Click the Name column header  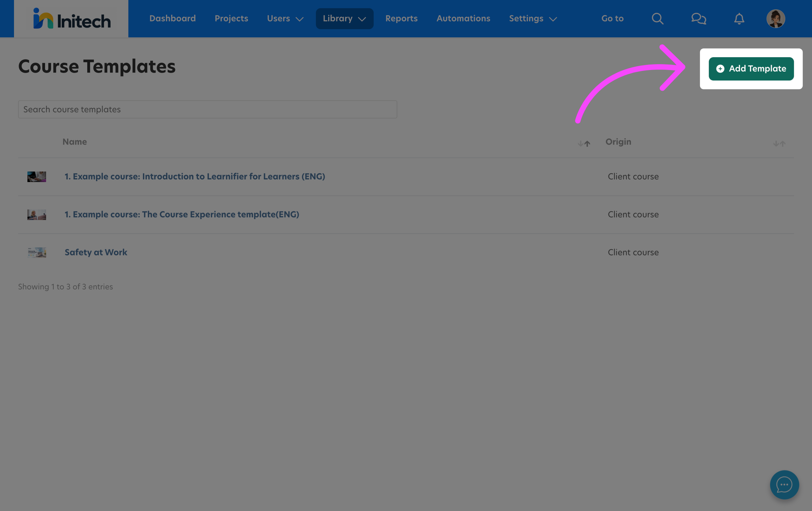(75, 142)
